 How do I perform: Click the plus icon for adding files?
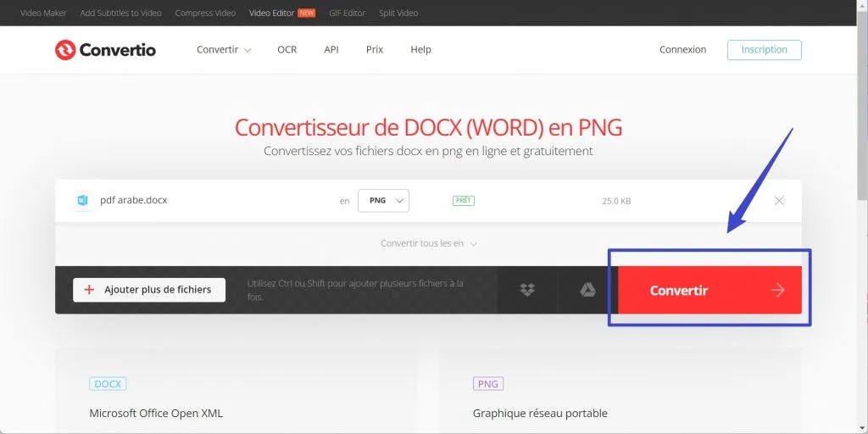88,290
